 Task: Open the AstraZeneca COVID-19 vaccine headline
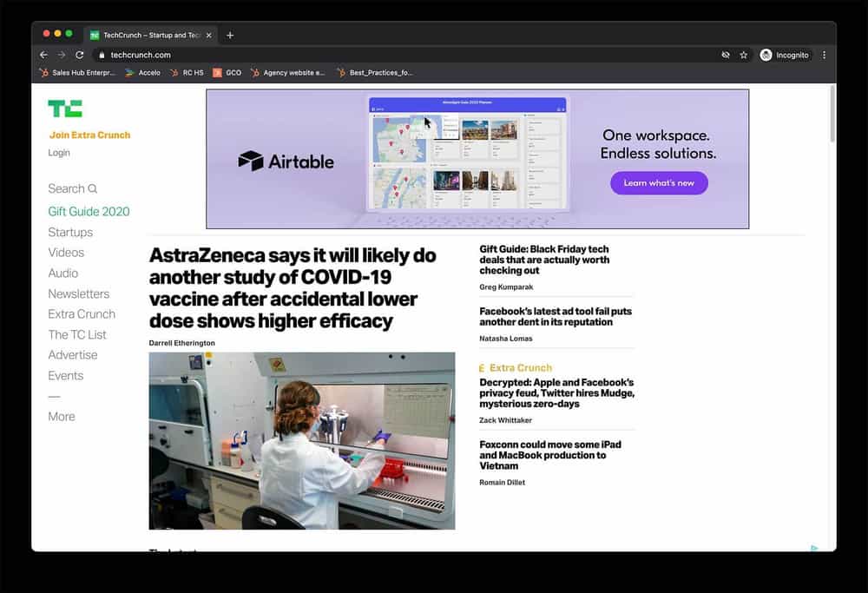(x=293, y=288)
